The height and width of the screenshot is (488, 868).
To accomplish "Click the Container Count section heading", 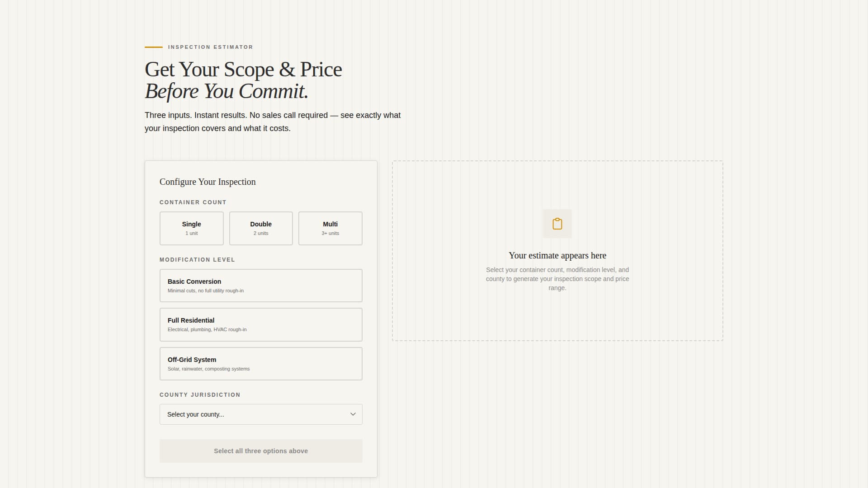I will click(193, 202).
